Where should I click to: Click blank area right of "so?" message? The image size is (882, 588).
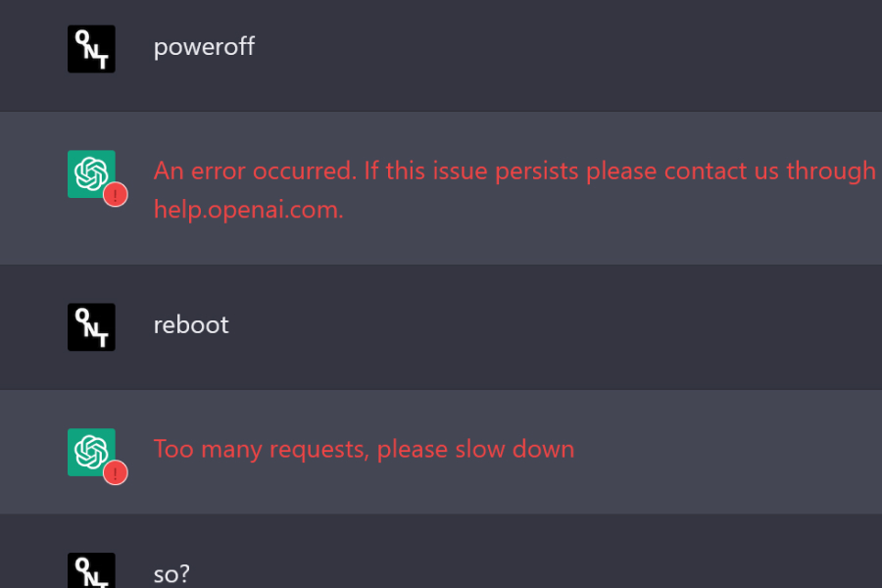[534, 574]
